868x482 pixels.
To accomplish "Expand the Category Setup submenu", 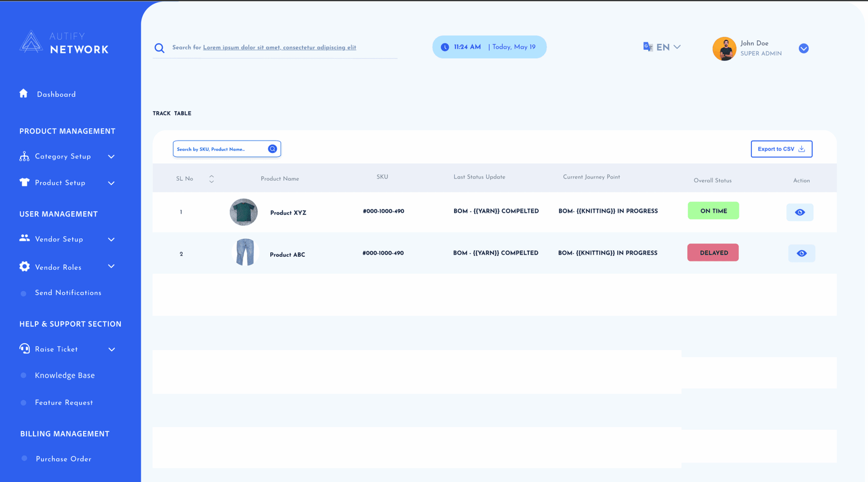I will point(111,157).
